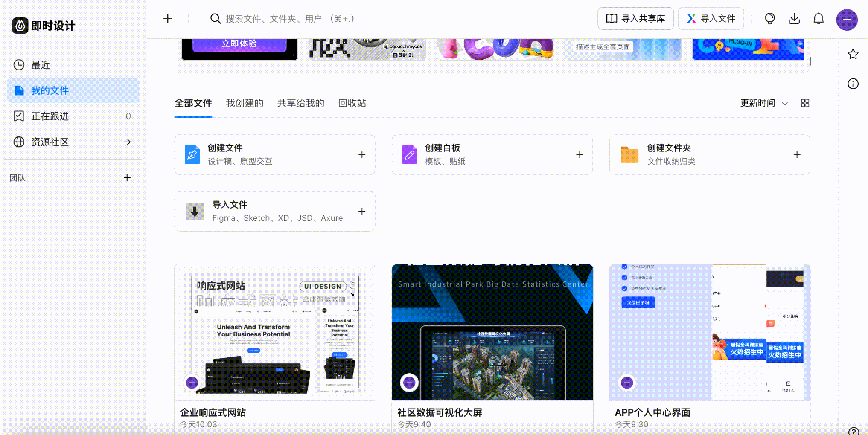Select 共享给我的 tab
Screen dimensions: 868x435
[x=300, y=103]
